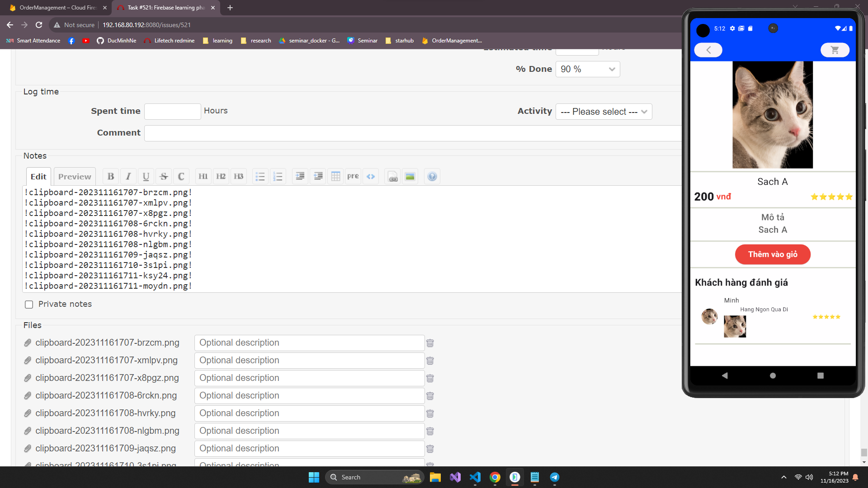Toggle bold formatting in Notes toolbar
Screen dimensions: 868x488
click(111, 177)
